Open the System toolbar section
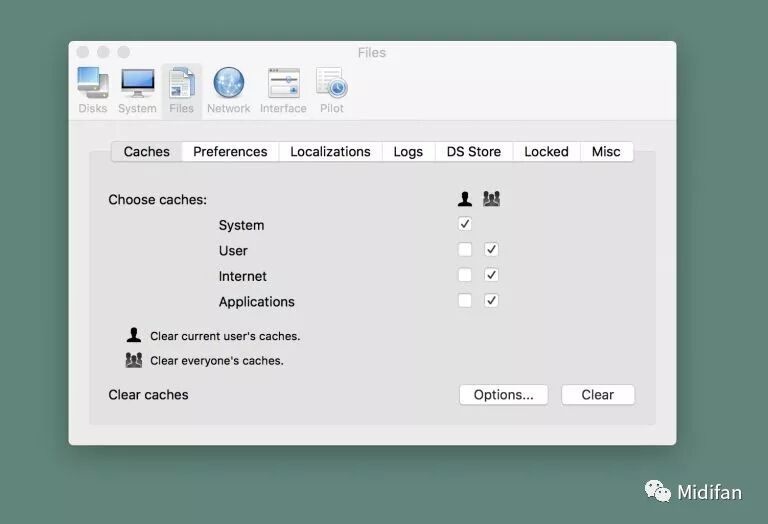Viewport: 768px width, 524px height. coord(137,91)
